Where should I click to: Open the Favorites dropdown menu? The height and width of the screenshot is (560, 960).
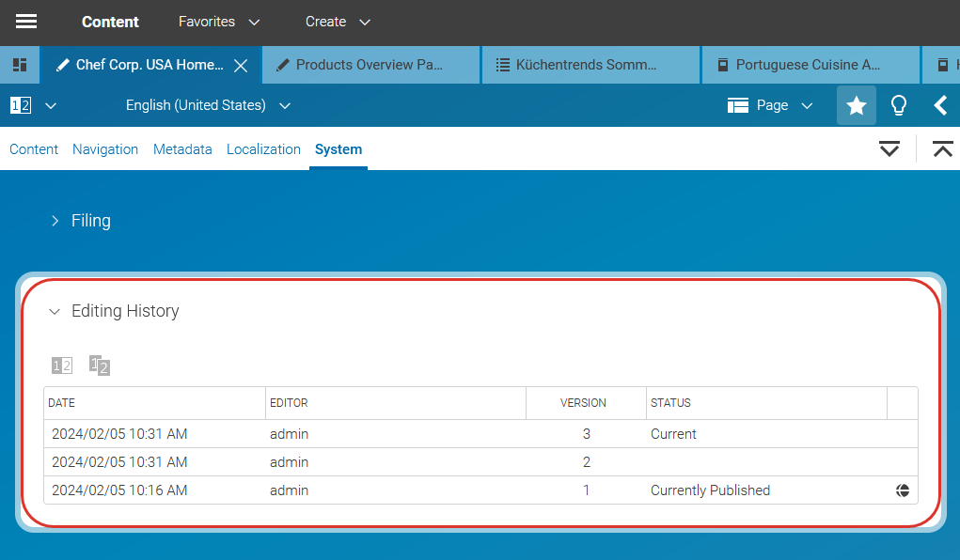(219, 22)
